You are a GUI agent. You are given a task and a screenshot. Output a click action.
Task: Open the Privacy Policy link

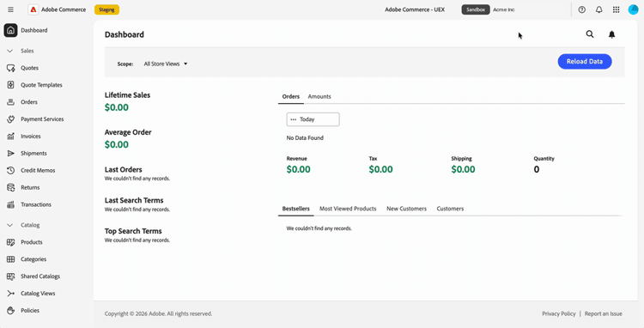(559, 313)
